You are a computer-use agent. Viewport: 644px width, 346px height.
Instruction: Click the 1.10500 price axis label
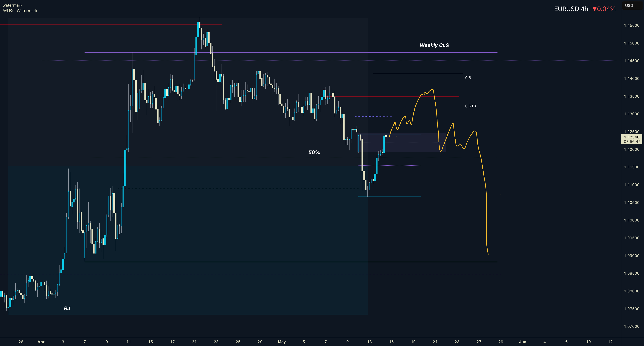tap(632, 203)
